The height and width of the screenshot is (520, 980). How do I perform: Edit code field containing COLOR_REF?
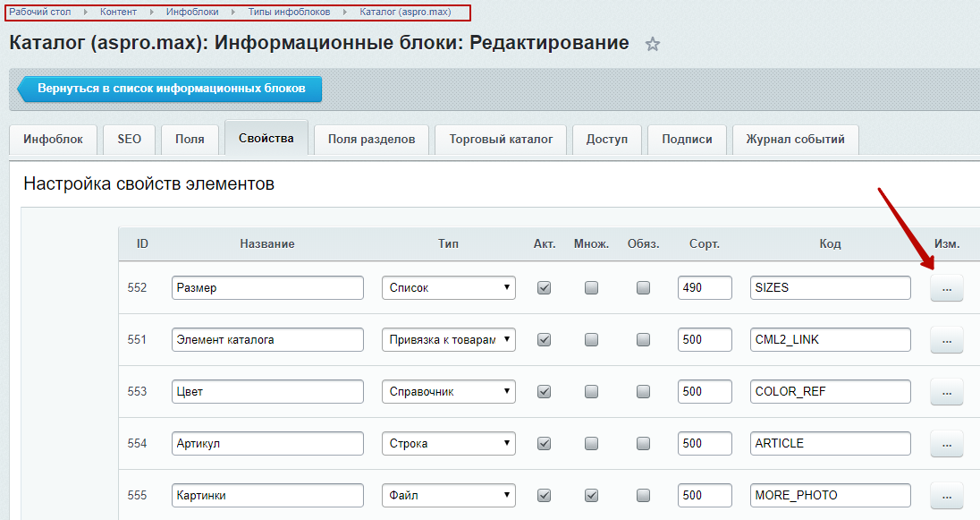(x=830, y=392)
